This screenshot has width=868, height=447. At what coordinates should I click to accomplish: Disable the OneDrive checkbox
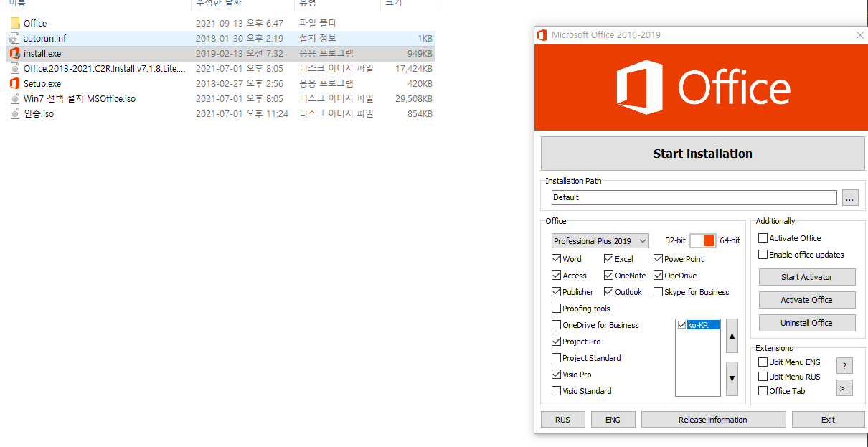(x=659, y=276)
